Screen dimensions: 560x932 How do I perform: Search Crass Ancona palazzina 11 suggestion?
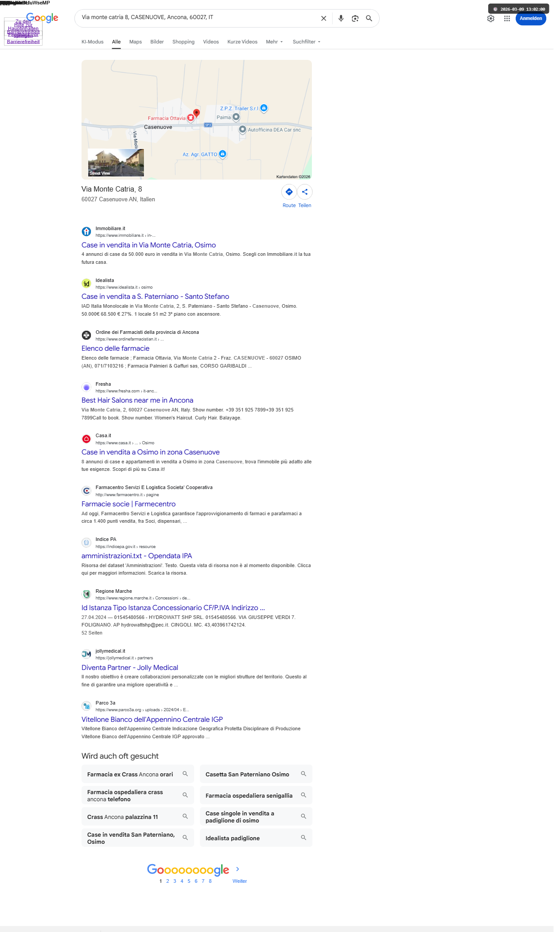coord(138,817)
